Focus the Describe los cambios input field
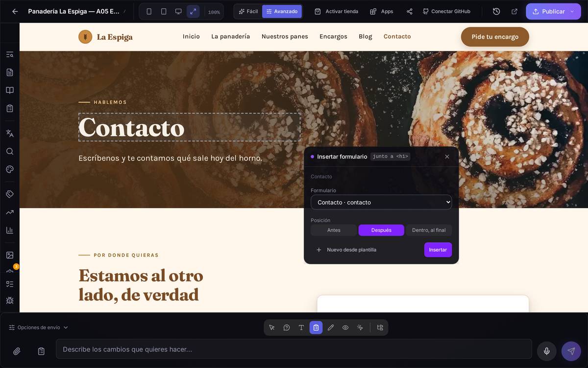The image size is (588, 368). (294, 349)
